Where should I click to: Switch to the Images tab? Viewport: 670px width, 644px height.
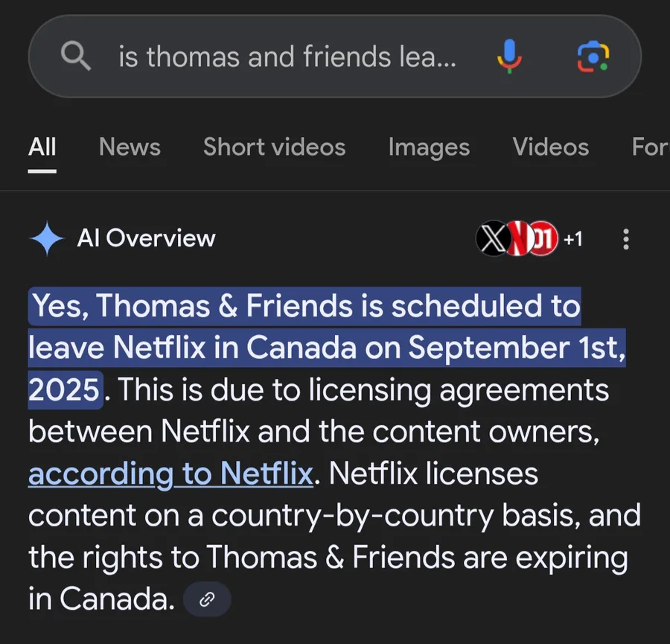click(429, 148)
